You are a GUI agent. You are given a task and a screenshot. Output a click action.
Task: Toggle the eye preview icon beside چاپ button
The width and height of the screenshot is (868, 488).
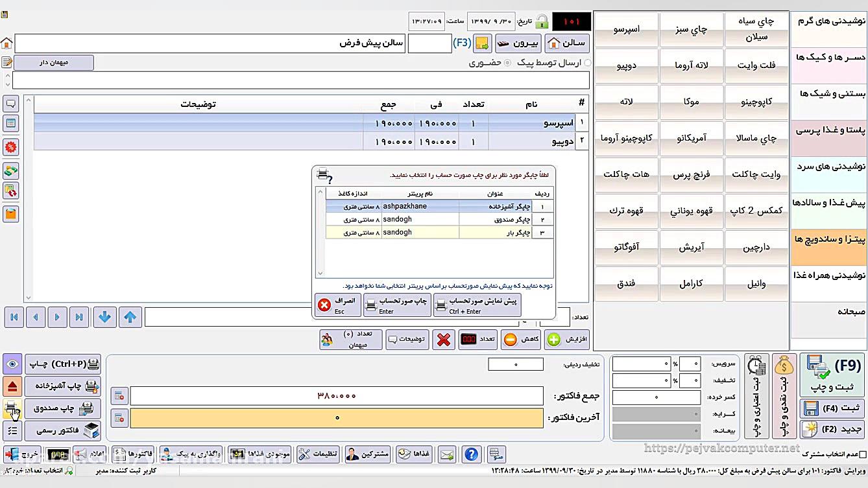click(12, 364)
